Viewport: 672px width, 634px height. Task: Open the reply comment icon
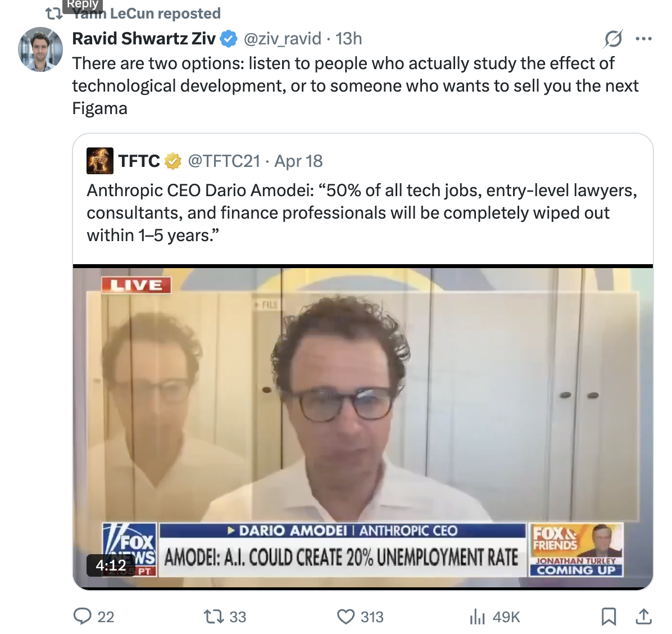click(82, 616)
